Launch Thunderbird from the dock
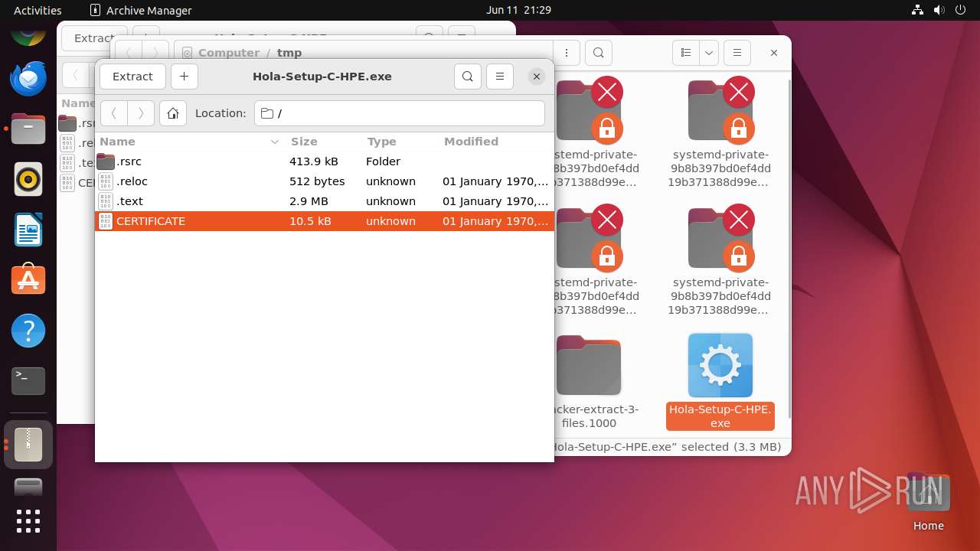Image resolution: width=980 pixels, height=551 pixels. pos(28,78)
